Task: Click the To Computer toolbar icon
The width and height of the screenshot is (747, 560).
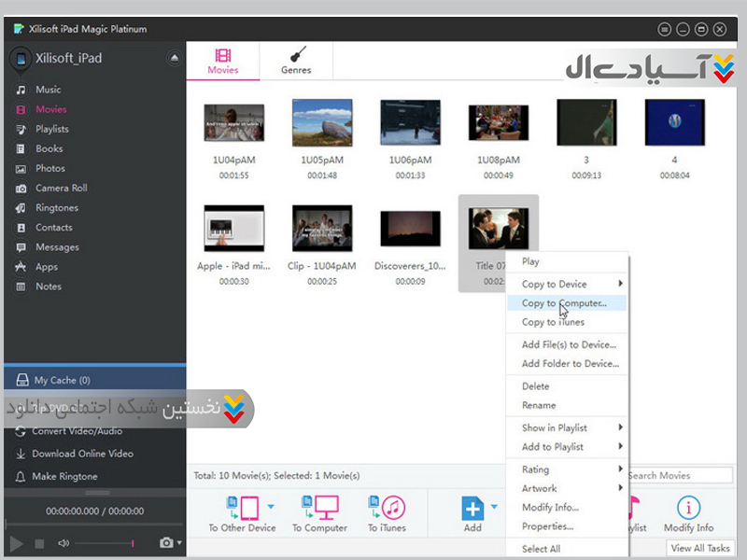Action: coord(319,510)
